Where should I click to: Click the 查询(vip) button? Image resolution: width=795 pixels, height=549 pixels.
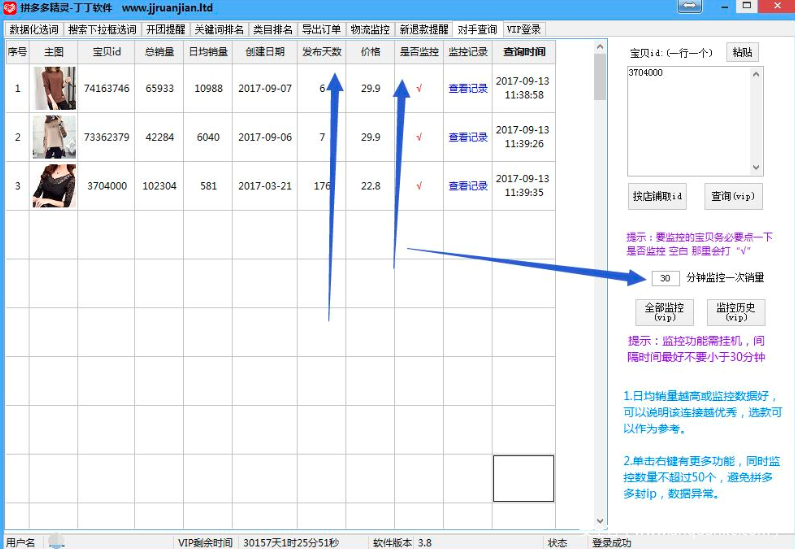(731, 197)
